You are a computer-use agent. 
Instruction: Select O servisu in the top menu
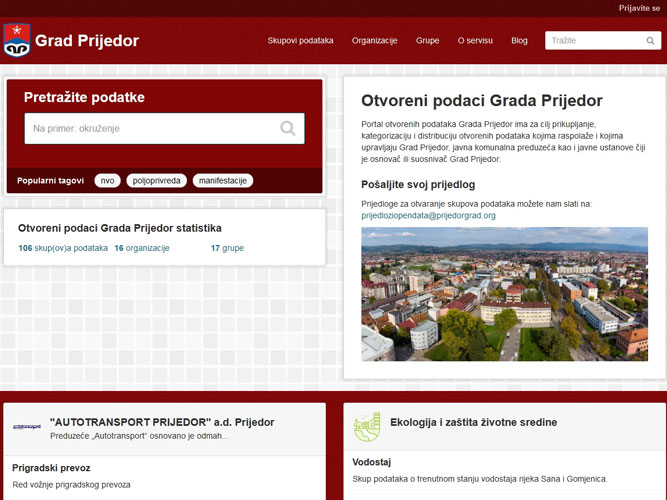point(475,41)
